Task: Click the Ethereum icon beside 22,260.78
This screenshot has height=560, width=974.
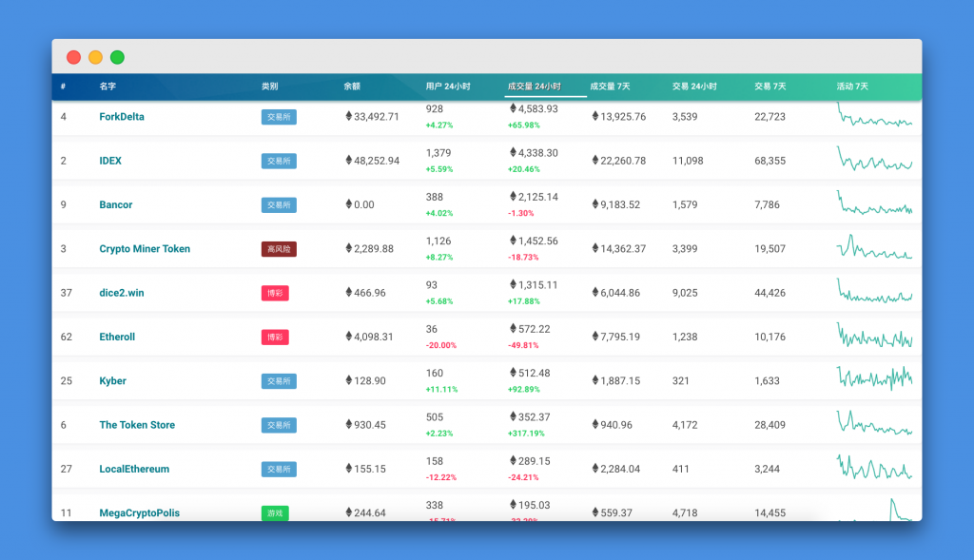Action: (x=595, y=160)
